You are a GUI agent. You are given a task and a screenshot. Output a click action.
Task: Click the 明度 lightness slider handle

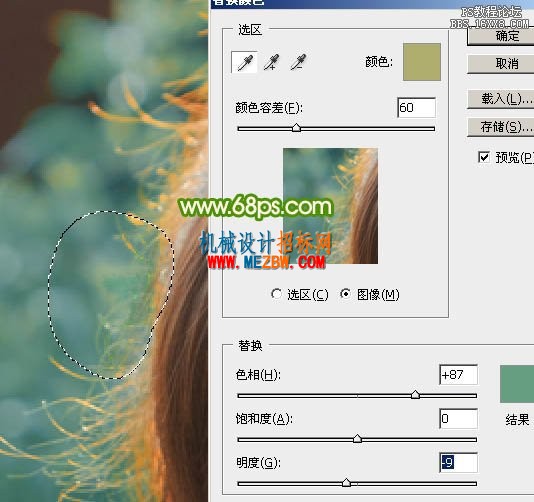click(x=346, y=483)
